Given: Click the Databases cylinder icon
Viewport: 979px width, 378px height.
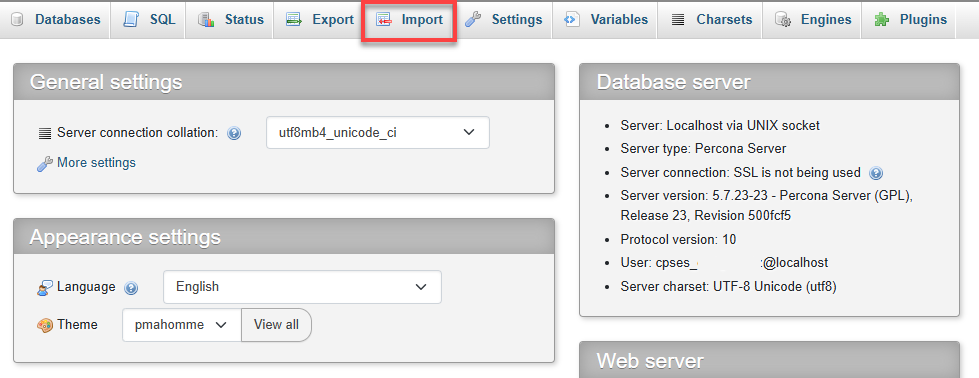Looking at the screenshot, I should pos(17,20).
